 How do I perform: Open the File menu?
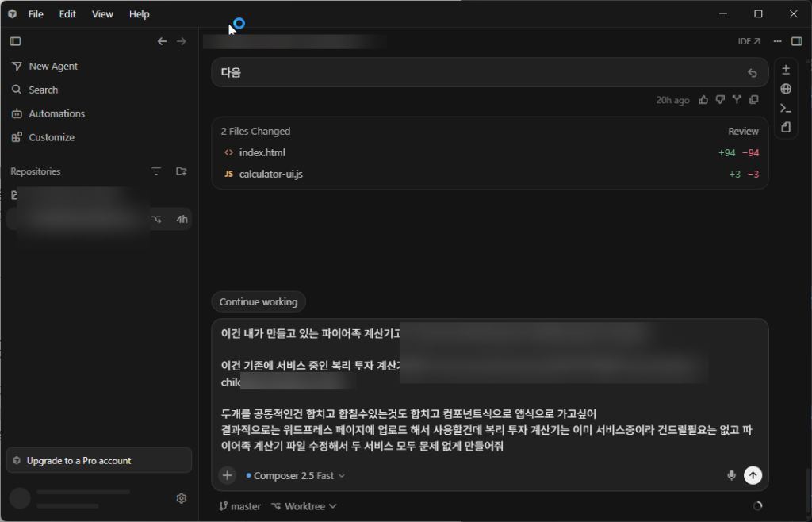coord(36,14)
